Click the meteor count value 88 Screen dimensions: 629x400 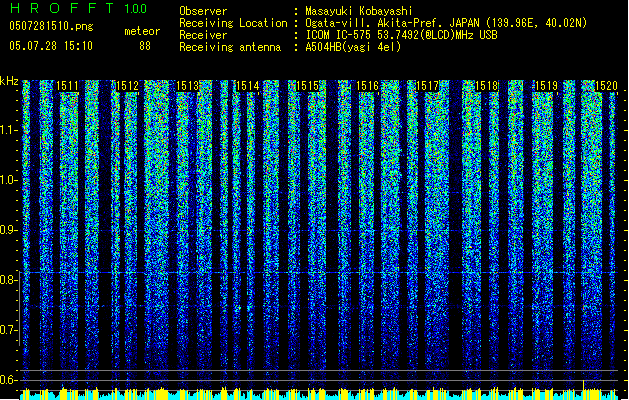[x=145, y=46]
